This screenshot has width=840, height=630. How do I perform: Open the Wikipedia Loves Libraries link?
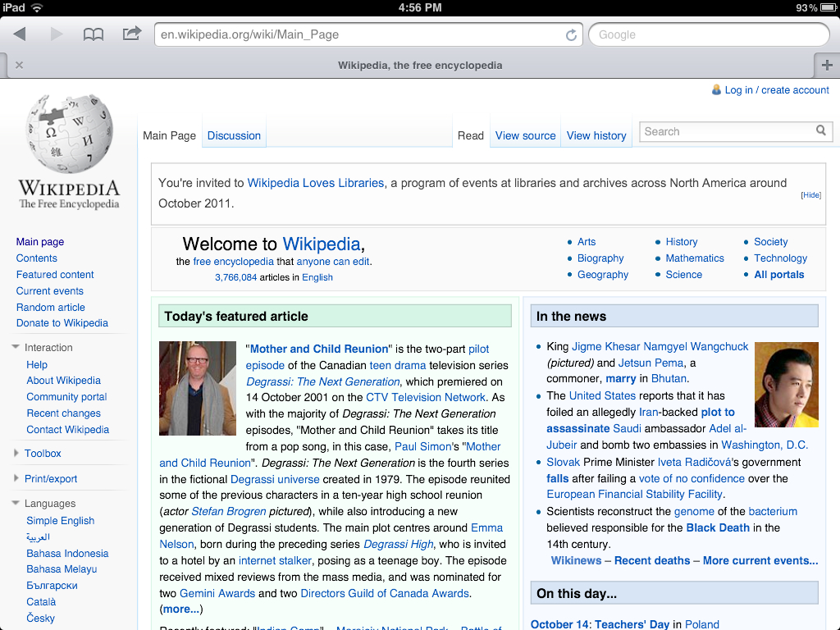pyautogui.click(x=316, y=183)
